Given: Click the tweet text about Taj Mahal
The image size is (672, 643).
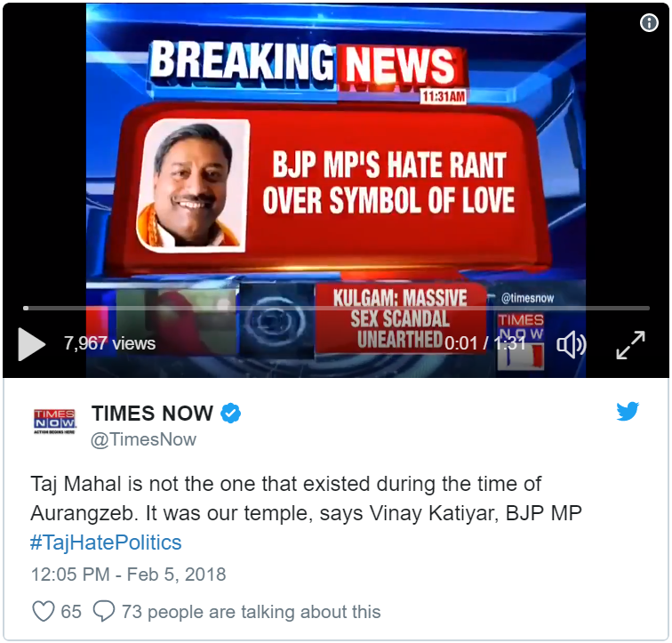Looking at the screenshot, I should coord(307,499).
